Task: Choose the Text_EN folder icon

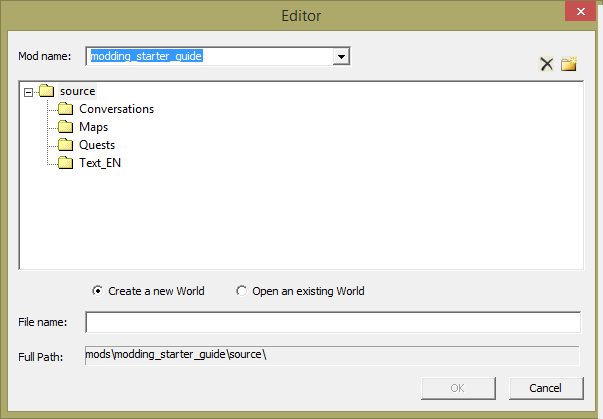Action: (x=66, y=163)
